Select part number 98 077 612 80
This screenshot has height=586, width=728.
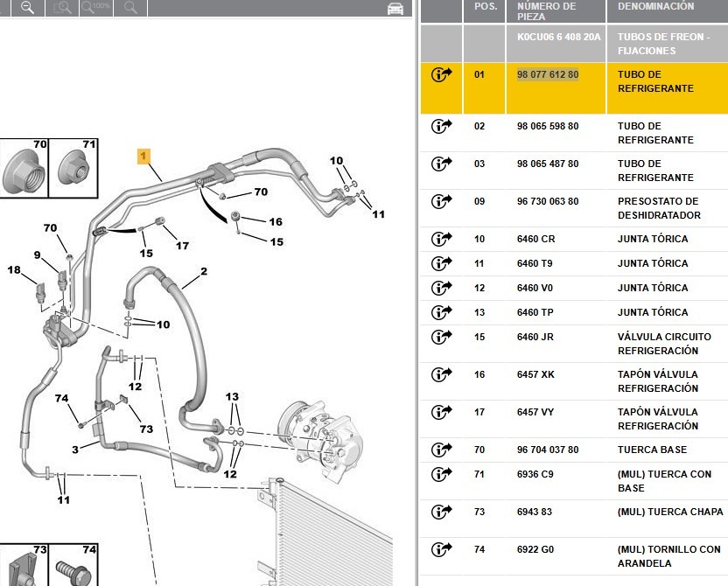coord(548,74)
